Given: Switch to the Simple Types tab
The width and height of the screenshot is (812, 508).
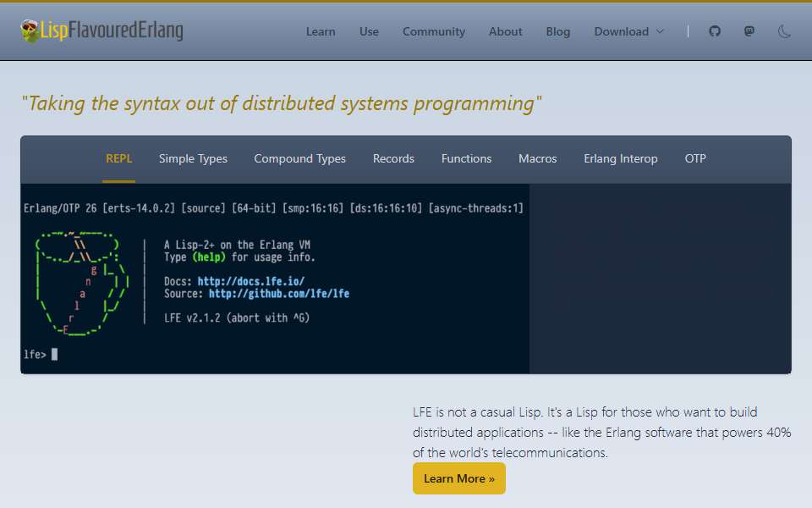Looking at the screenshot, I should pos(193,158).
